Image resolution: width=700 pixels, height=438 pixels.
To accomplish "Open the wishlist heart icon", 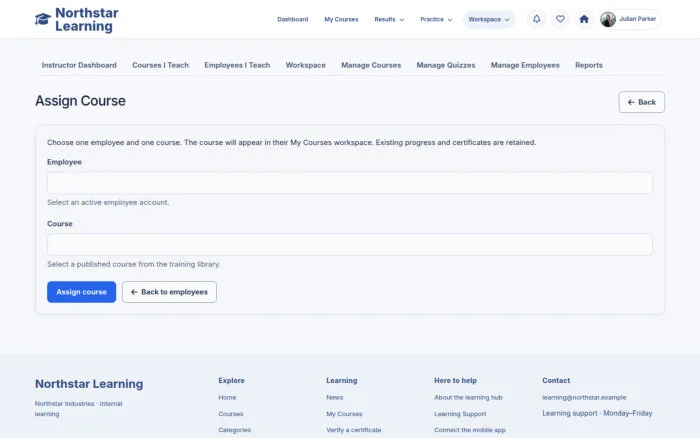I will pos(560,19).
